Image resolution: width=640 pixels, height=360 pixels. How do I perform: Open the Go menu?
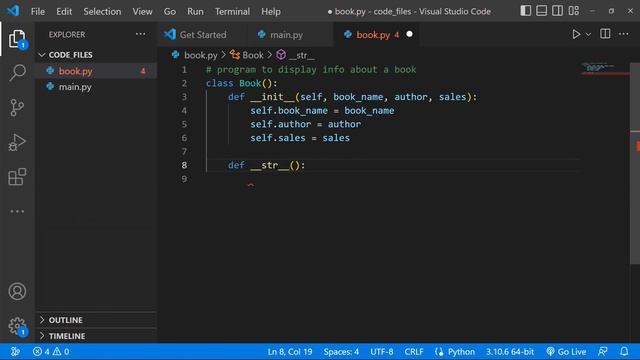pyautogui.click(x=170, y=11)
